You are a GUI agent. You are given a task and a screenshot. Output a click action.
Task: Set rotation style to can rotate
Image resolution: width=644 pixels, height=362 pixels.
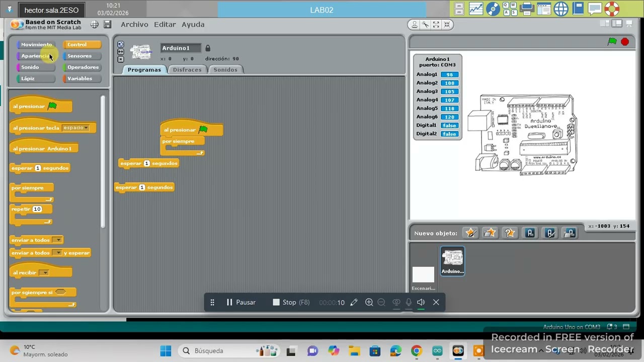point(120,44)
